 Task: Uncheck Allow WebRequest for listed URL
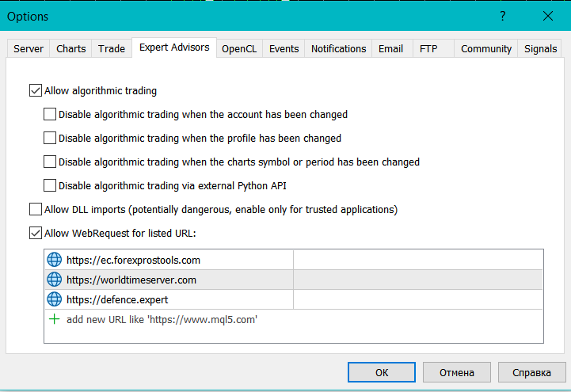click(36, 234)
